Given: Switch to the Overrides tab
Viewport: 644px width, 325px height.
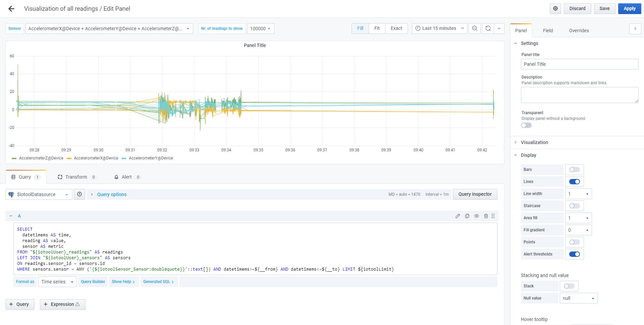Looking at the screenshot, I should [579, 30].
